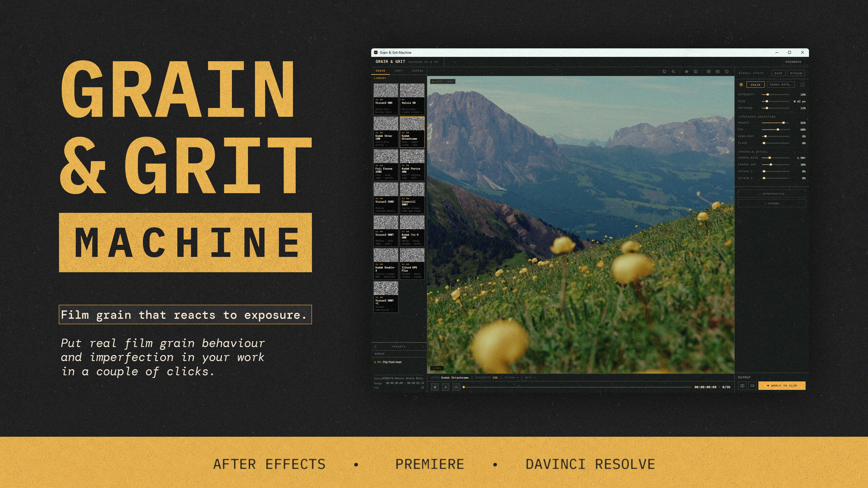Choose Ilford HP5 Plus stock
Viewport: 868px width, 488px height.
point(412,264)
